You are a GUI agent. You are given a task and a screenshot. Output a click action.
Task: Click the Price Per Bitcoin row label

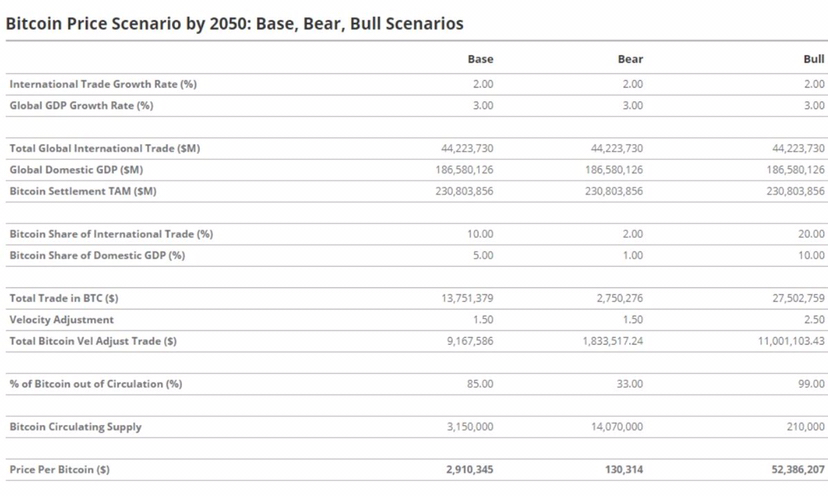[60, 469]
